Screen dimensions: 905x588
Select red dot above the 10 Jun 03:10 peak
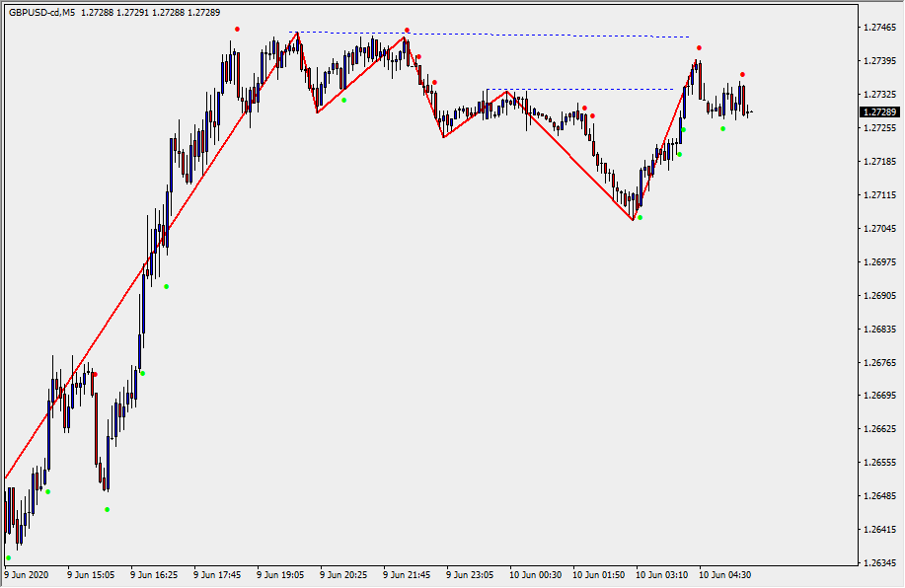click(699, 47)
